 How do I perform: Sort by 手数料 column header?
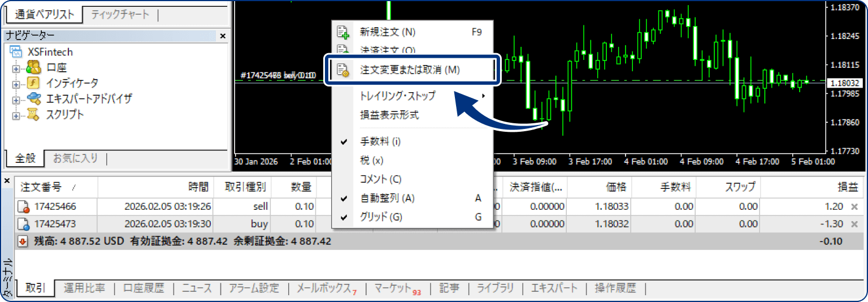tap(665, 187)
